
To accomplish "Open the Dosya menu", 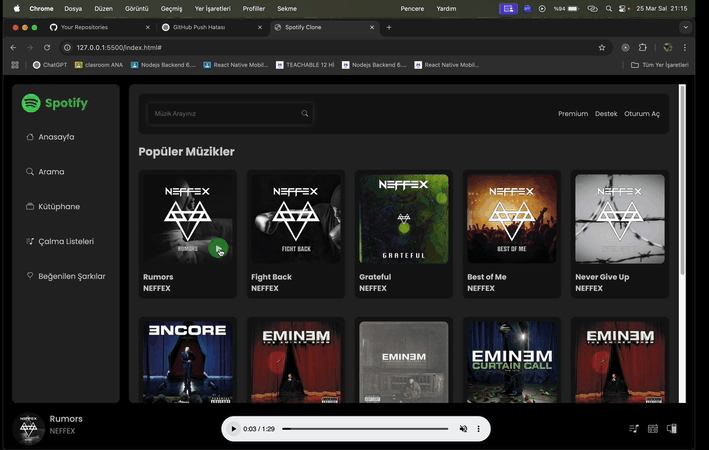I will click(73, 9).
